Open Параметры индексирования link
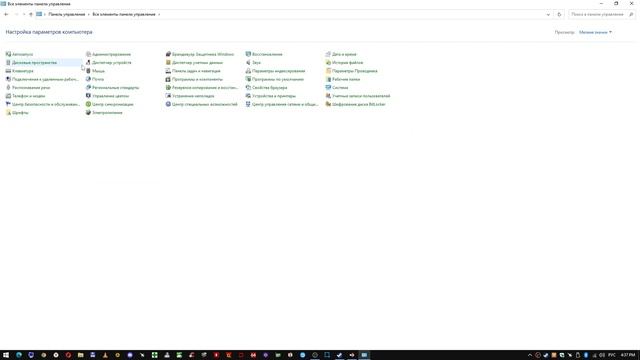Image resolution: width=640 pixels, height=360 pixels. click(278, 71)
